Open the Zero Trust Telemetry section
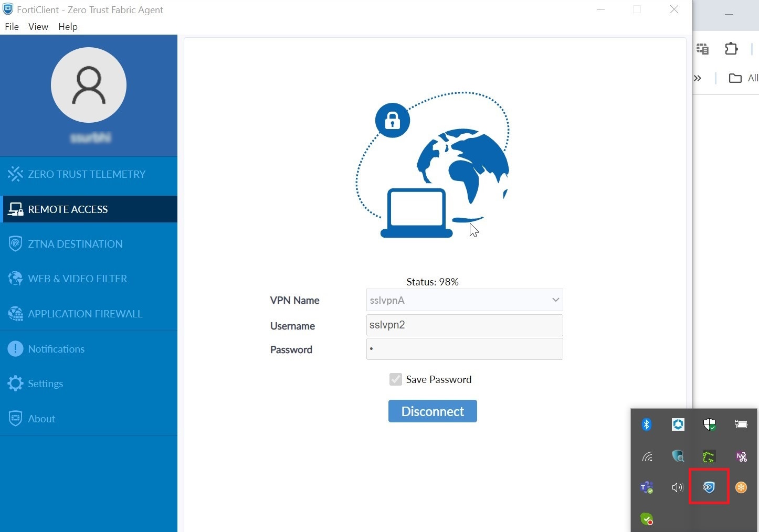Viewport: 759px width, 532px height. pos(86,174)
